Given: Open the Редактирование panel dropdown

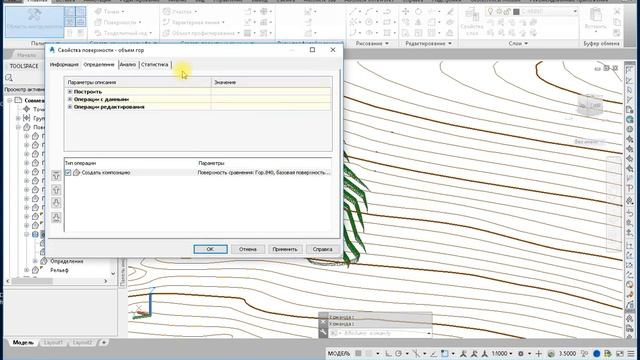Looking at the screenshot, I should click(x=428, y=43).
